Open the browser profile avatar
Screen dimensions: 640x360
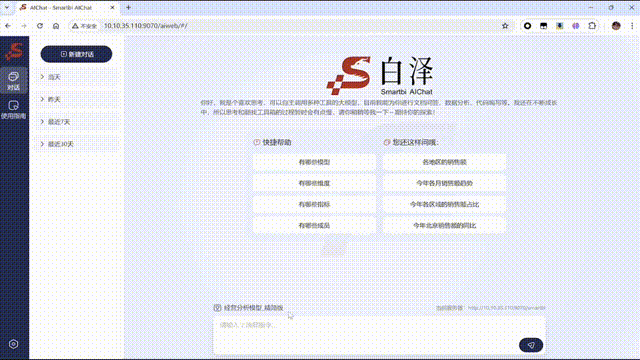tap(616, 26)
